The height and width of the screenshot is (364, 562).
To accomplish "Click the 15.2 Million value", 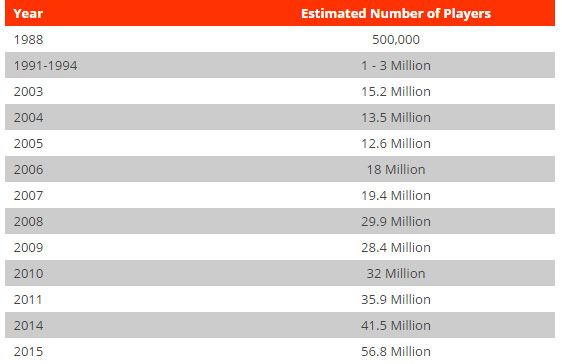I will (396, 91).
